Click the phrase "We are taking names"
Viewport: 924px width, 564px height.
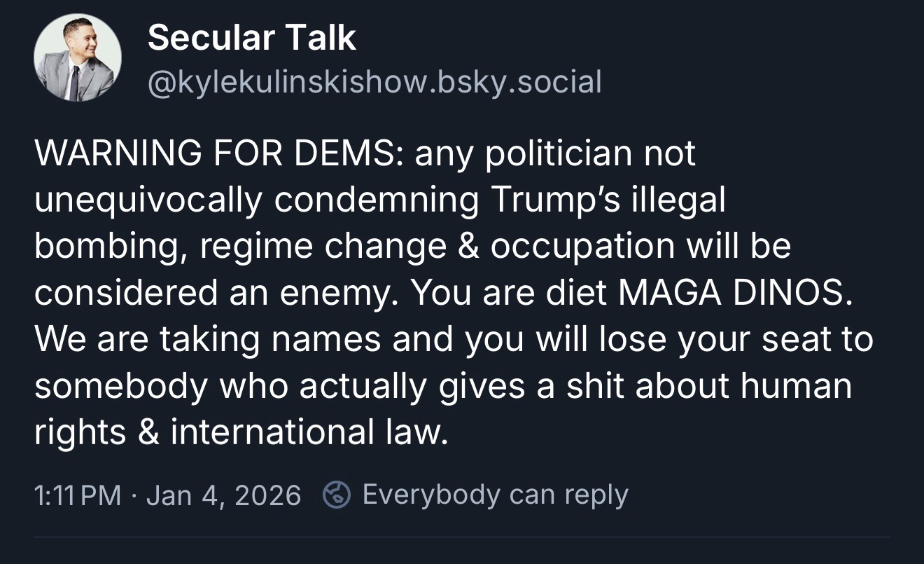pyautogui.click(x=208, y=341)
